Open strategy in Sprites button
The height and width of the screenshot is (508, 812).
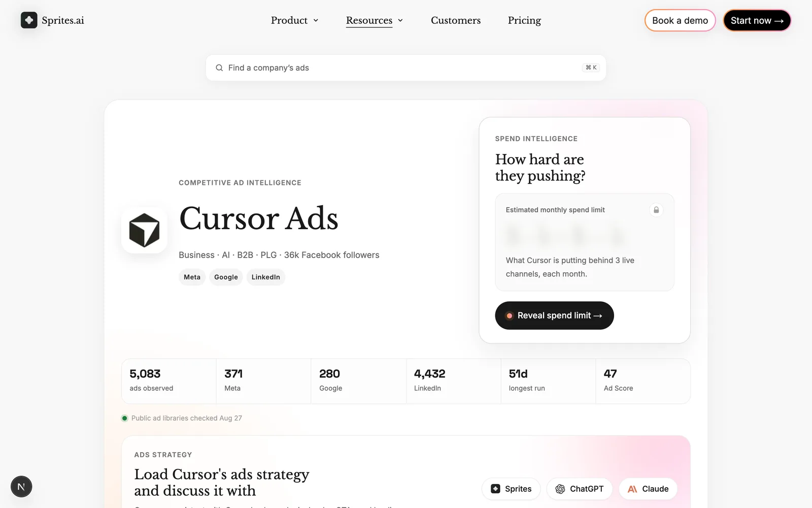(511, 489)
